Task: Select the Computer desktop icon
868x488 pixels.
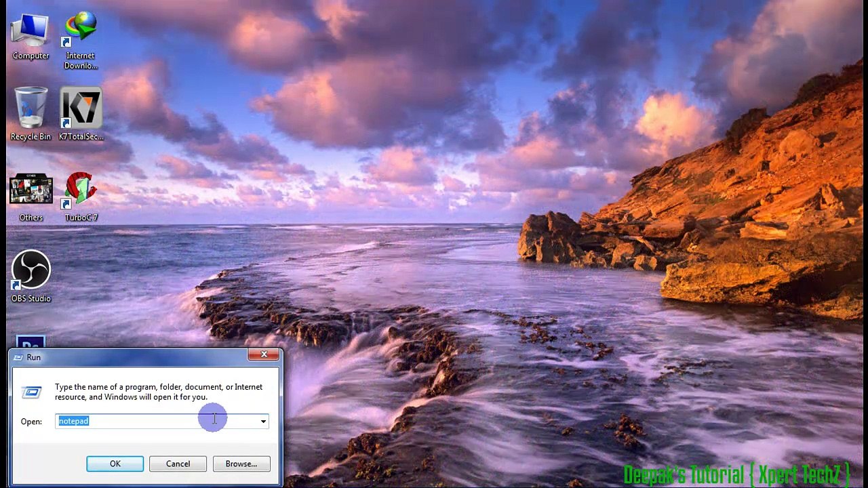Action: point(31,37)
